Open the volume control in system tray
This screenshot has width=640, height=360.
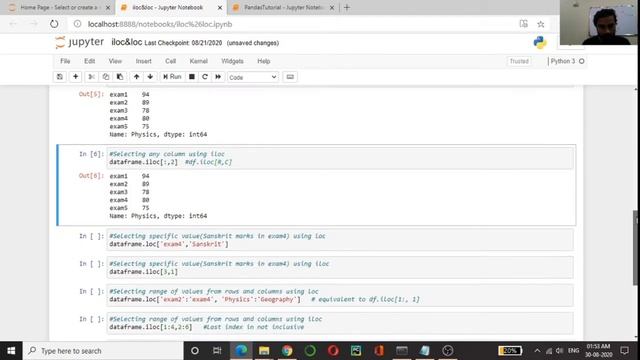coord(560,351)
